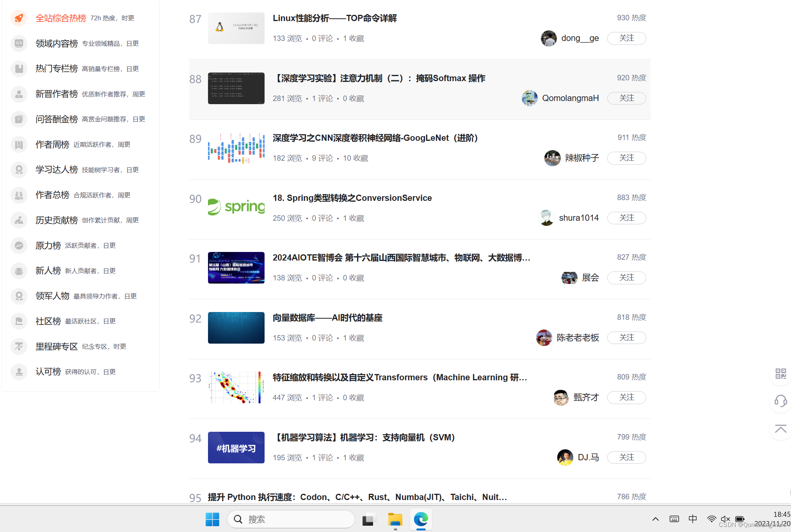
Task: Expand hidden system tray icons chevron
Action: tap(656, 519)
